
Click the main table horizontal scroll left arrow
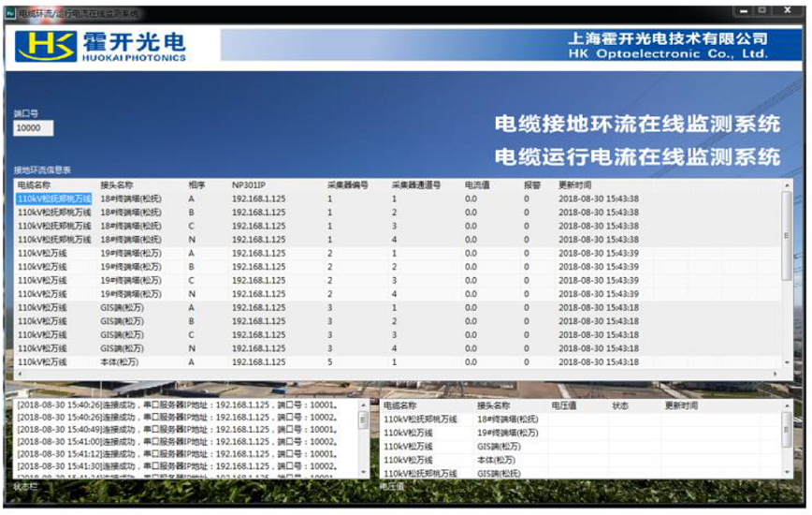point(21,374)
